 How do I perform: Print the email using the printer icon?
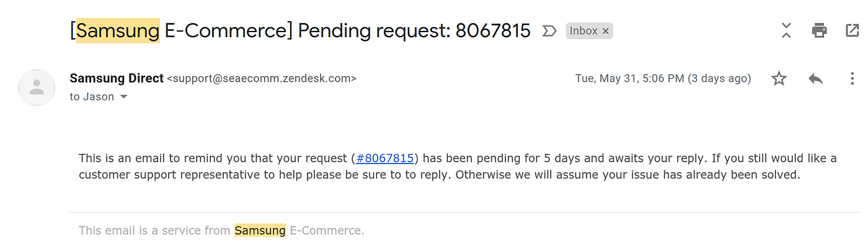tap(820, 30)
